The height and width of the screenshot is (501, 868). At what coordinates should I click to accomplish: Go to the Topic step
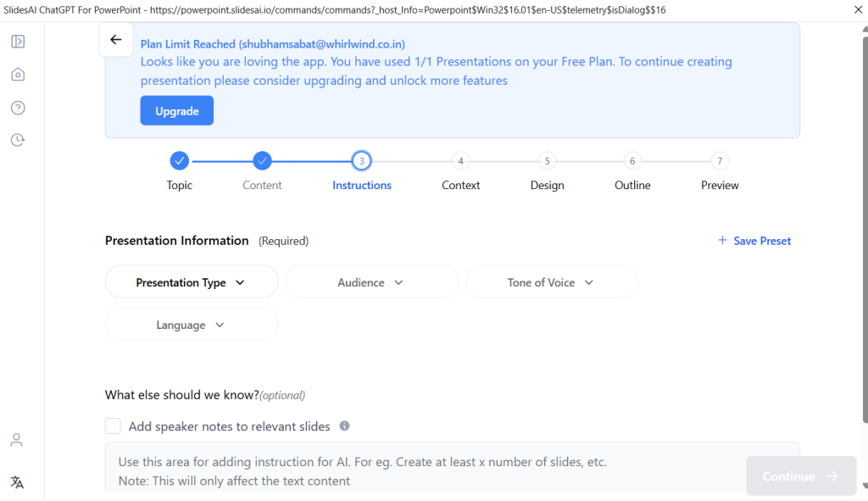pos(179,161)
